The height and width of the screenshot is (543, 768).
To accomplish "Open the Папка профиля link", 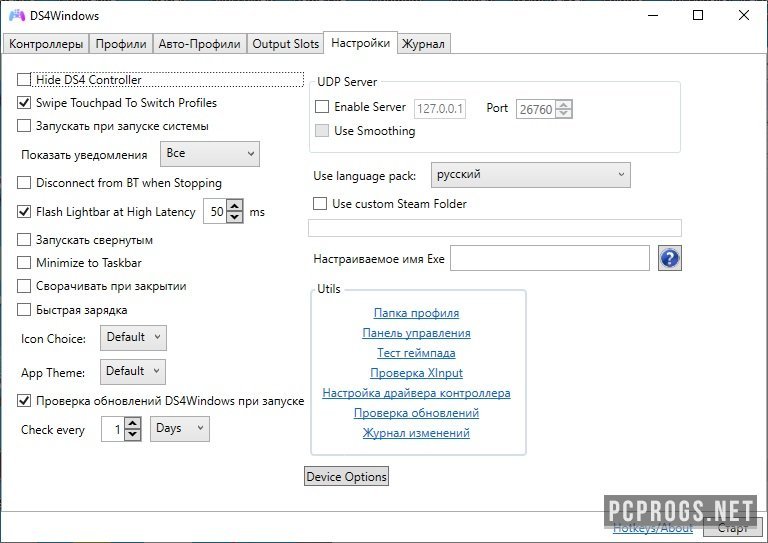I will (x=416, y=313).
